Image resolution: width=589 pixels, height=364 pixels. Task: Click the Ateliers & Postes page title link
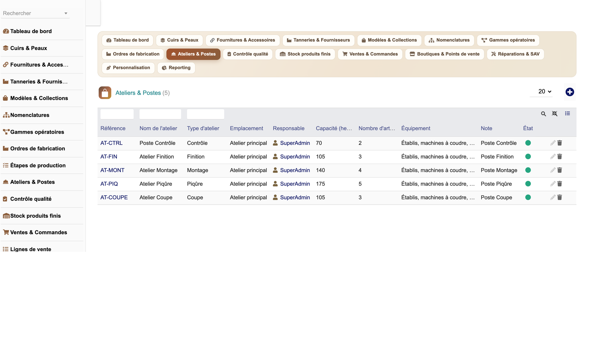tap(138, 93)
